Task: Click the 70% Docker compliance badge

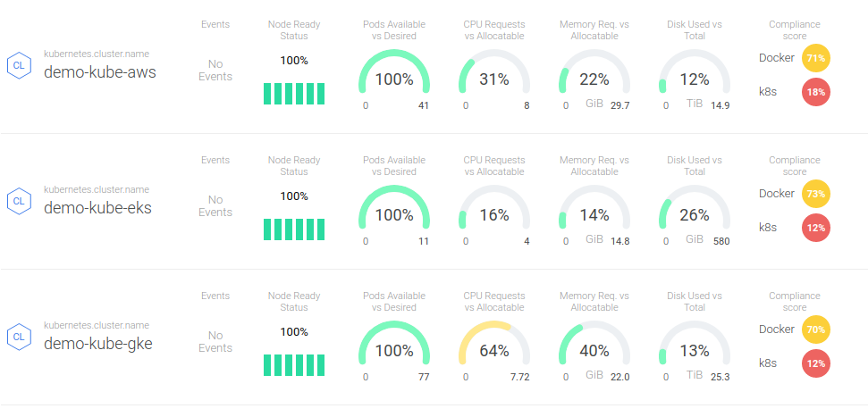Action: coord(815,329)
